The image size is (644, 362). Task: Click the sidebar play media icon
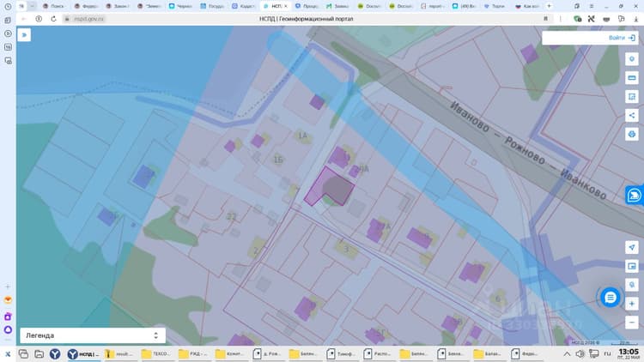pyautogui.click(x=8, y=33)
